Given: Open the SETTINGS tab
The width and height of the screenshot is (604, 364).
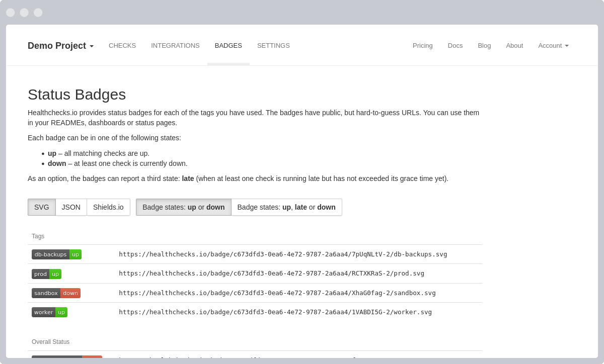Looking at the screenshot, I should pyautogui.click(x=273, y=46).
